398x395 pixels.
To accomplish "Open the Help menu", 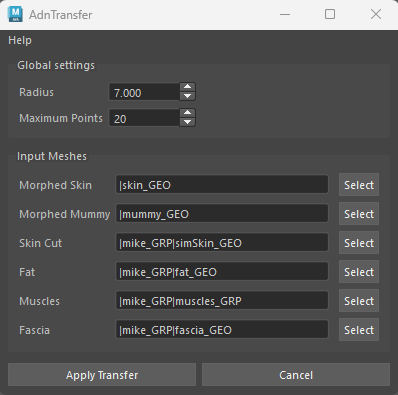I will click(x=20, y=40).
